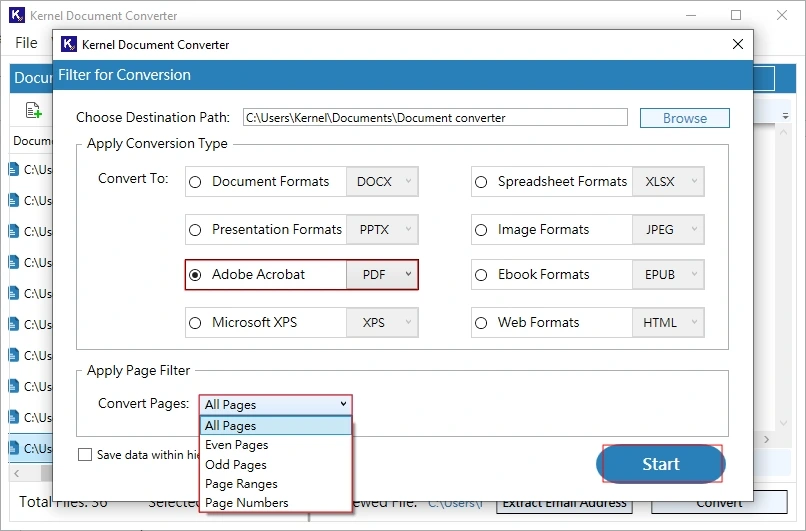The height and width of the screenshot is (531, 806).
Task: Open the XPS format dropdown
Action: [382, 322]
